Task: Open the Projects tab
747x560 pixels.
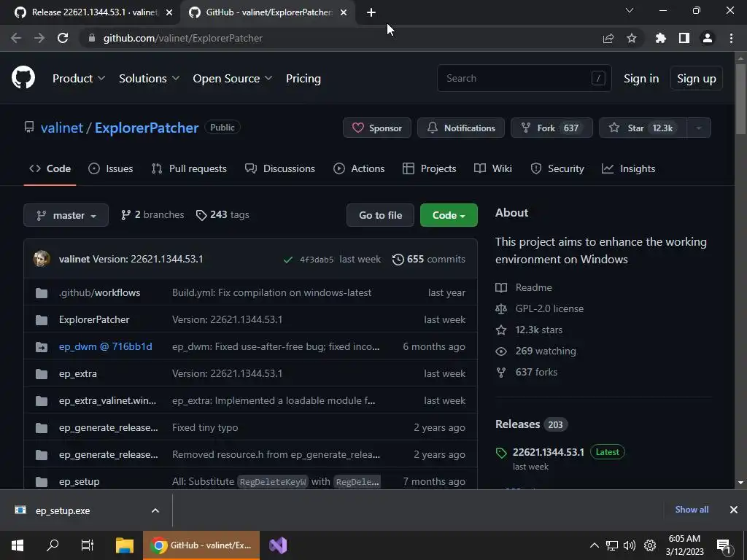Action: coord(429,168)
